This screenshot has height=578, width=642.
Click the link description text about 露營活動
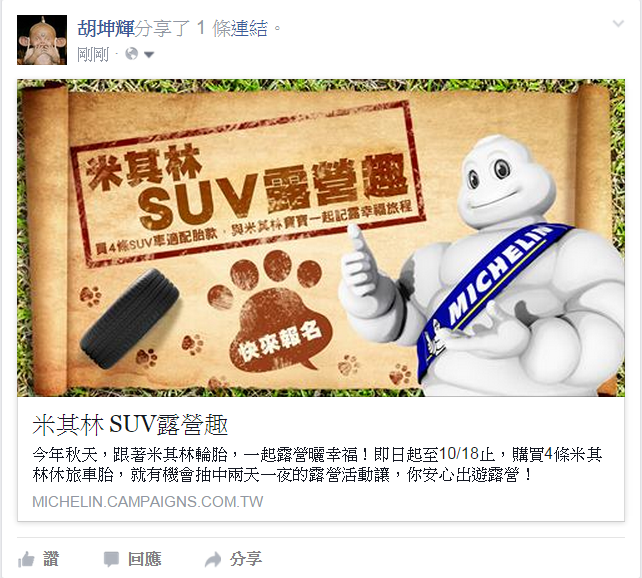pos(317,465)
